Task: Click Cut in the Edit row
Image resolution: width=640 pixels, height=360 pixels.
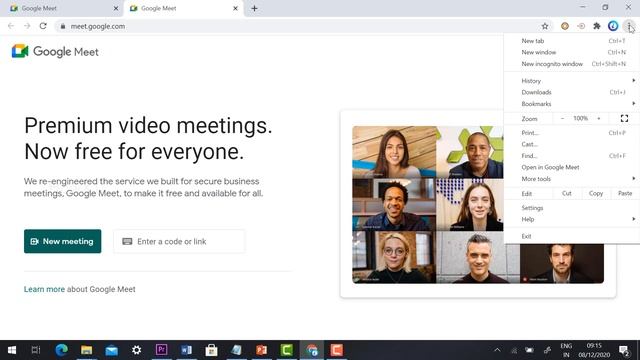Action: click(x=567, y=193)
